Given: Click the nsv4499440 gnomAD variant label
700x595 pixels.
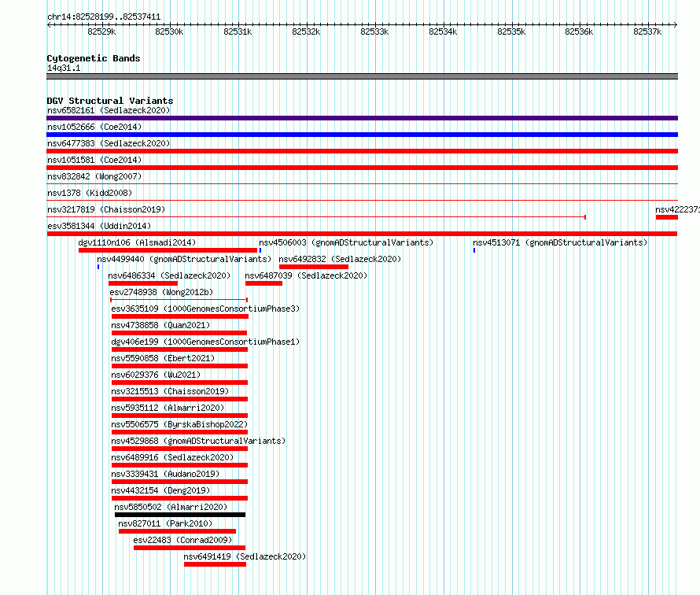Looking at the screenshot, I should pos(184,259).
